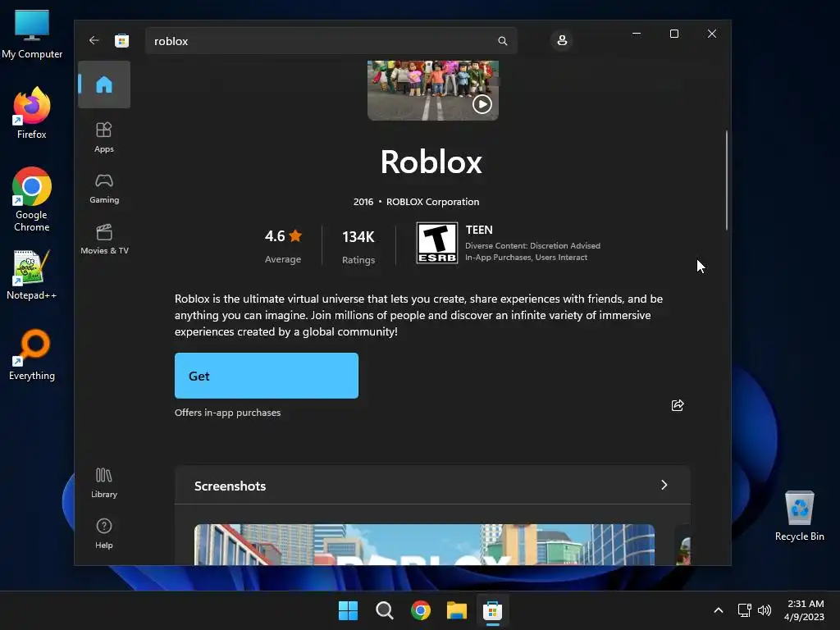840x630 pixels.
Task: Open the Movies & TV section
Action: click(104, 240)
